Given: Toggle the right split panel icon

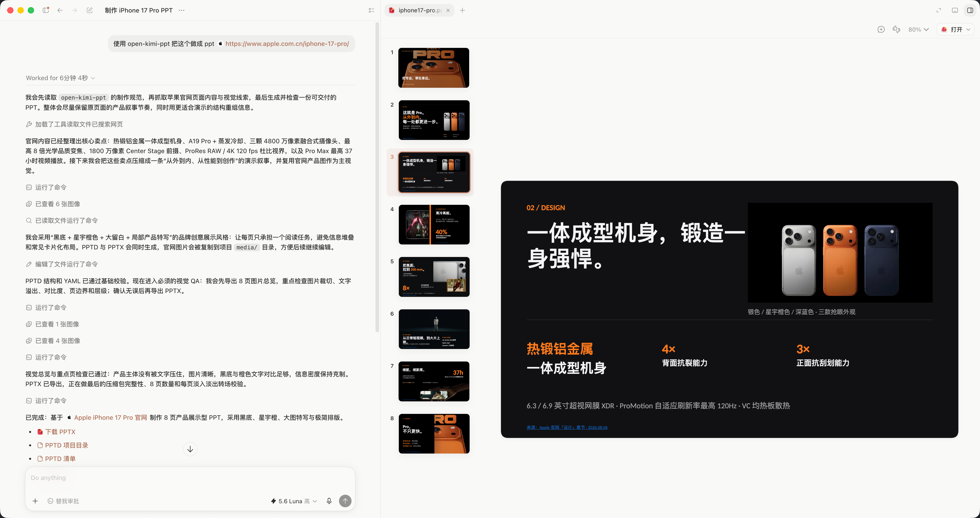Looking at the screenshot, I should pyautogui.click(x=970, y=10).
